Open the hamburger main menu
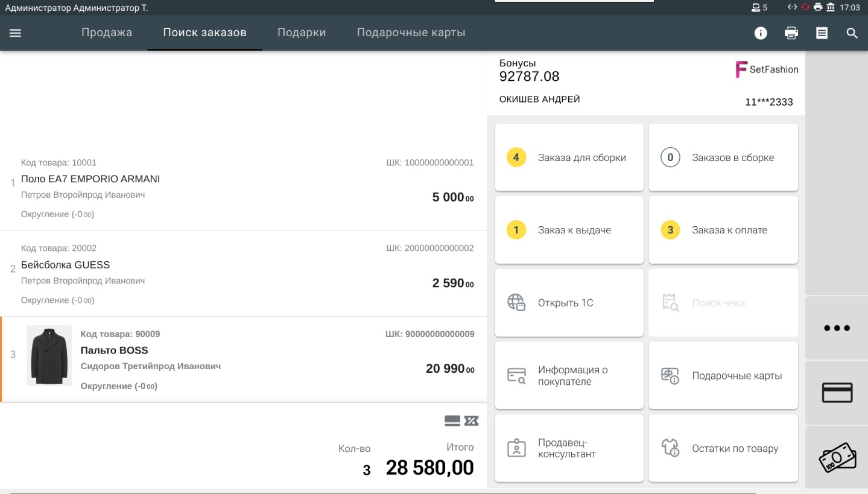Image resolution: width=868 pixels, height=494 pixels. tap(15, 33)
